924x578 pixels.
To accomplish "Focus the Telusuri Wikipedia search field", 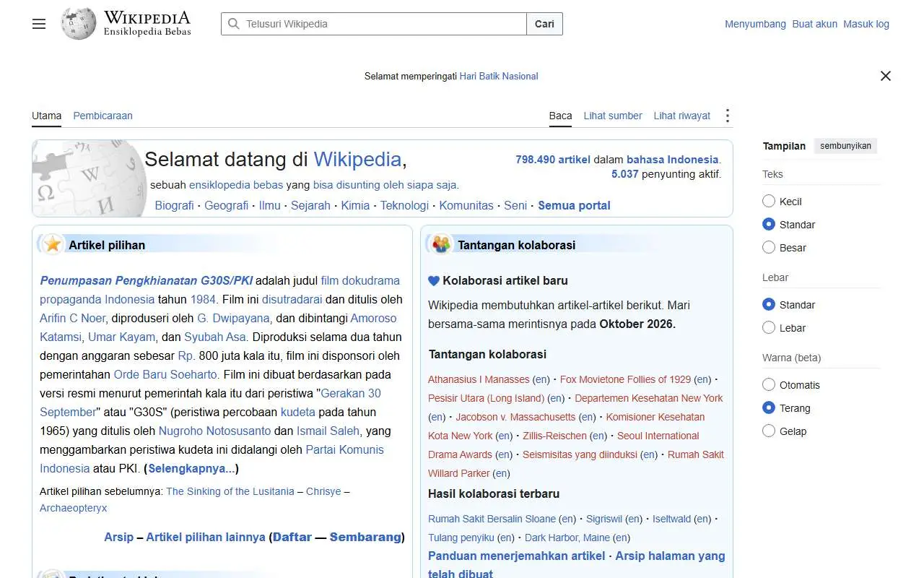I will (x=374, y=24).
